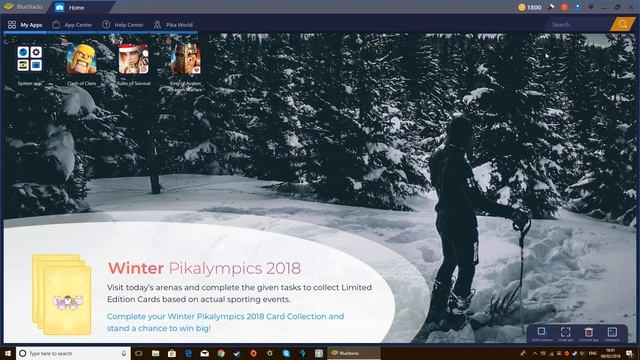Image resolution: width=640 pixels, height=360 pixels.
Task: Open the settings dropdown arrow in title bar
Action: tap(591, 7)
